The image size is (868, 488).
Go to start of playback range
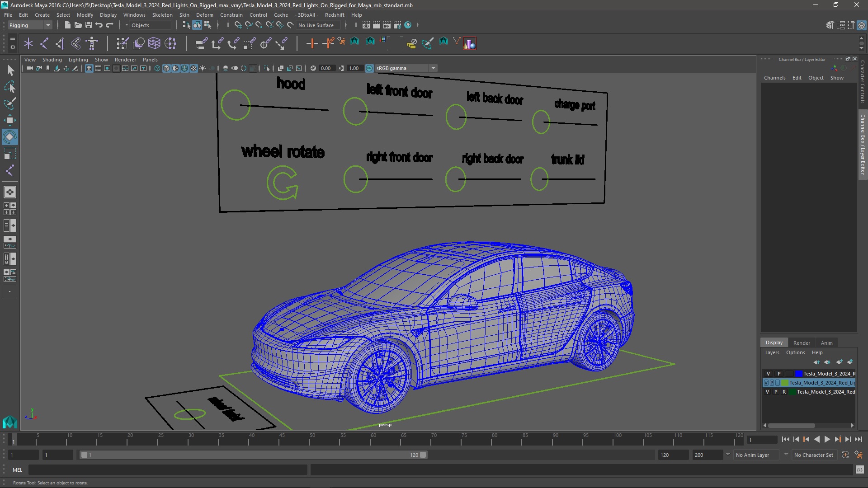coord(785,439)
